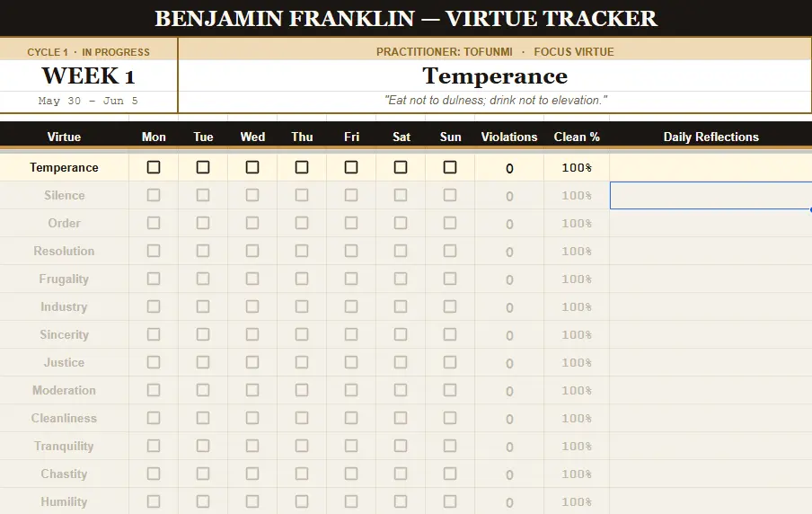The width and height of the screenshot is (812, 514).
Task: Select the highlighted Silence reflections cell
Action: point(710,195)
